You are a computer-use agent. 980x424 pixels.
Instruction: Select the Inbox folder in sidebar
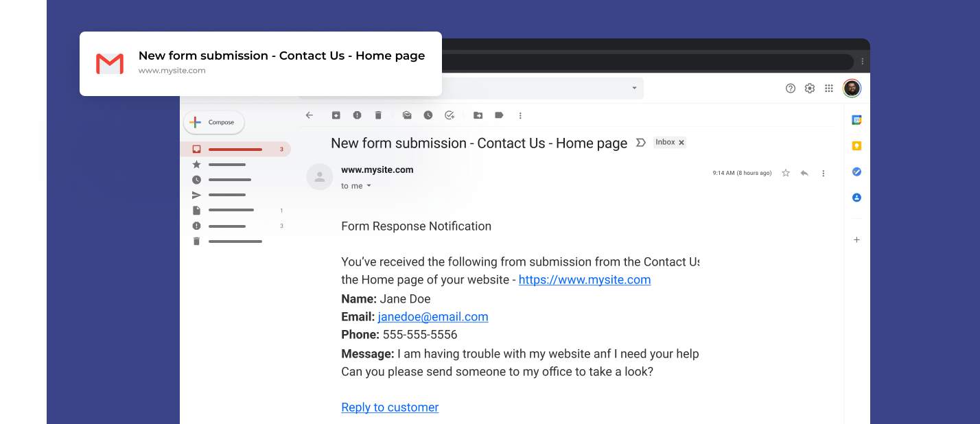(235, 149)
